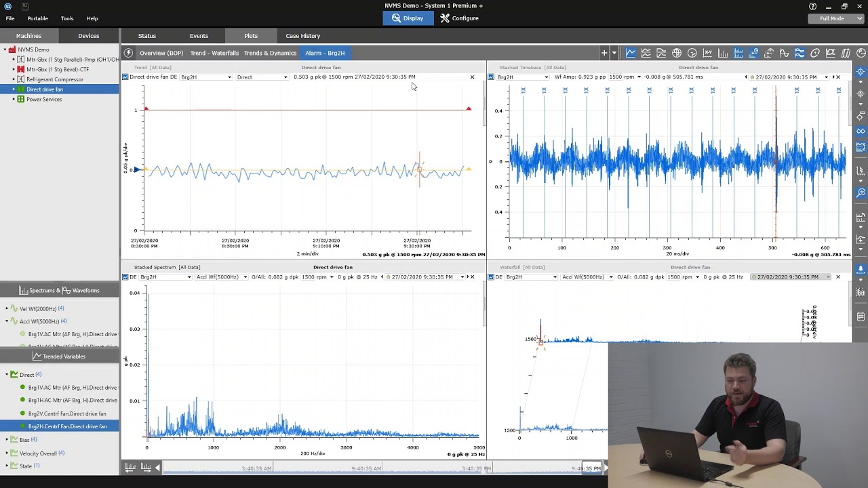This screenshot has height=488, width=868.
Task: Expand the NVMS Demo tree node
Action: [5, 49]
